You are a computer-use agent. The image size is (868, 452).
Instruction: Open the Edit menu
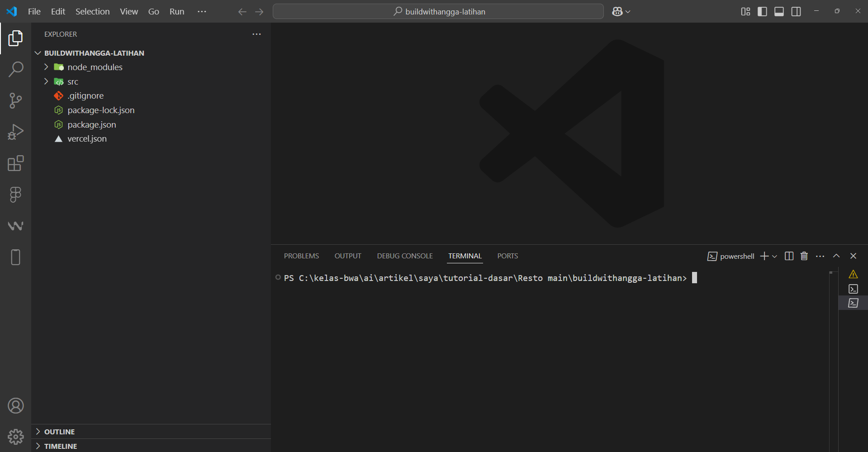point(58,12)
